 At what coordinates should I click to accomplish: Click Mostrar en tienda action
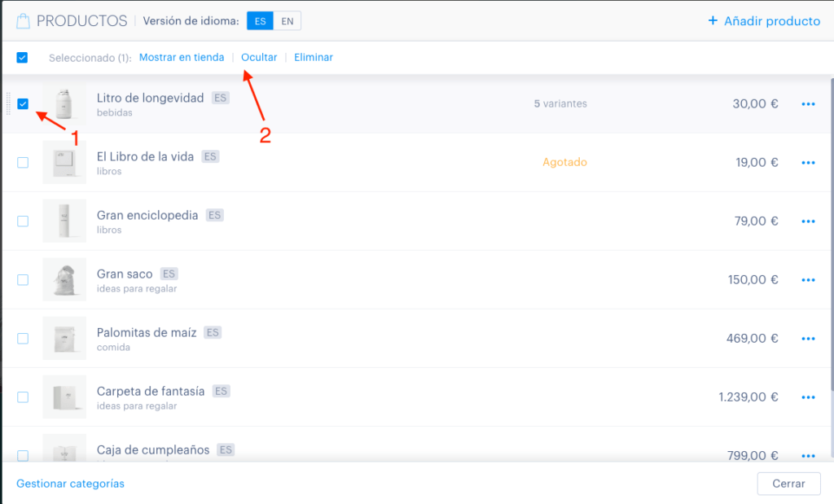[x=182, y=57]
